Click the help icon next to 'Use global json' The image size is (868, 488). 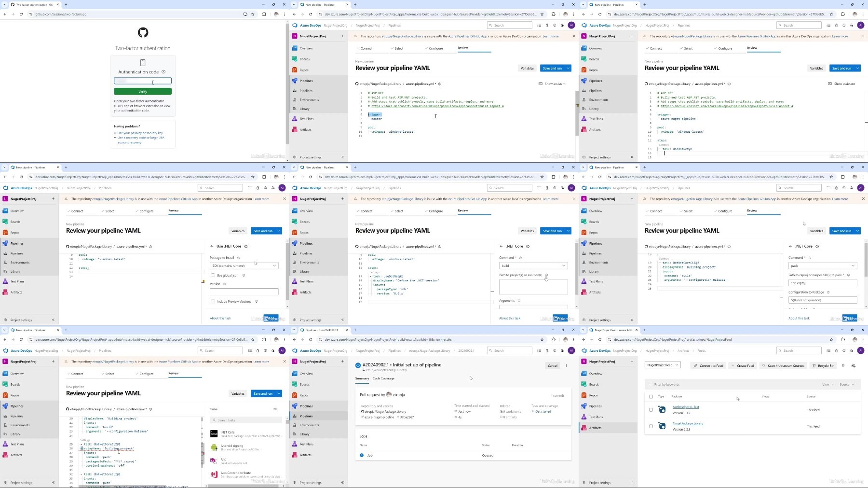pyautogui.click(x=244, y=275)
